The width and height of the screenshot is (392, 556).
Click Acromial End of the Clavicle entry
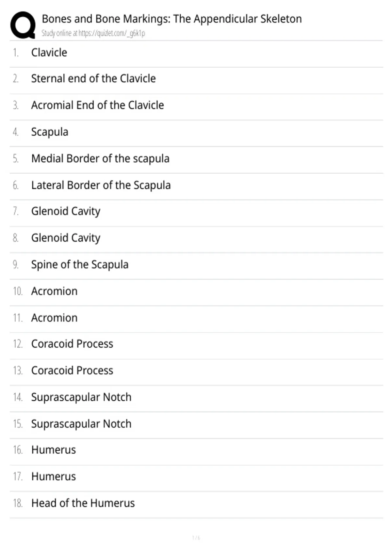point(97,105)
